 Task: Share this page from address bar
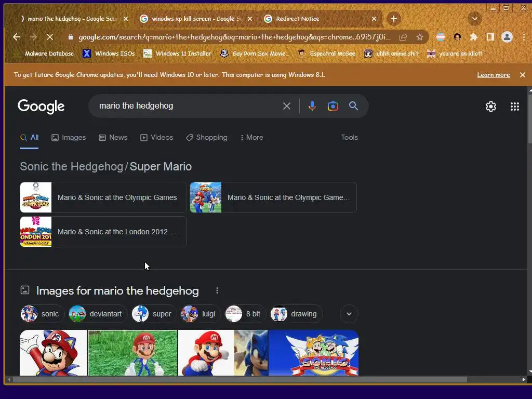403,37
